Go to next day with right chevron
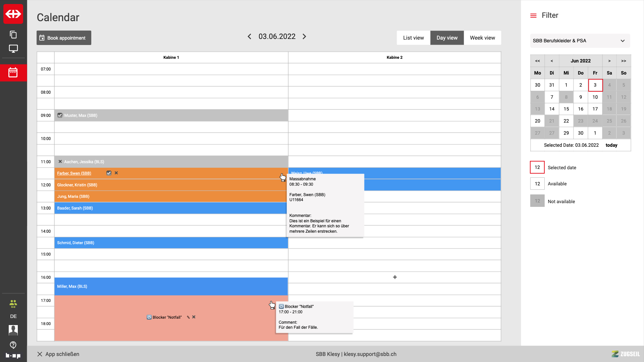The width and height of the screenshot is (644, 362). point(304,37)
